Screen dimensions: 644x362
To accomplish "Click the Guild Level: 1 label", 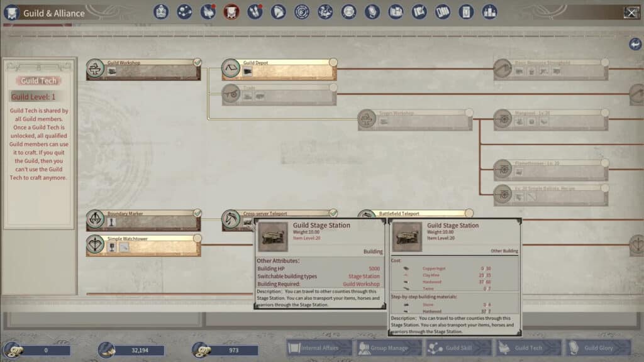I will [x=33, y=97].
